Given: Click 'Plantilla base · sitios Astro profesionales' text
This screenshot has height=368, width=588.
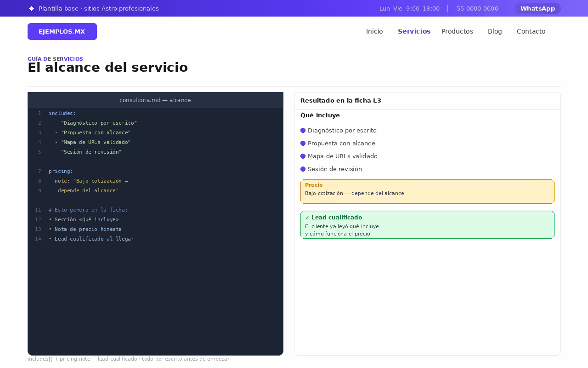Looking at the screenshot, I should coord(99,8).
